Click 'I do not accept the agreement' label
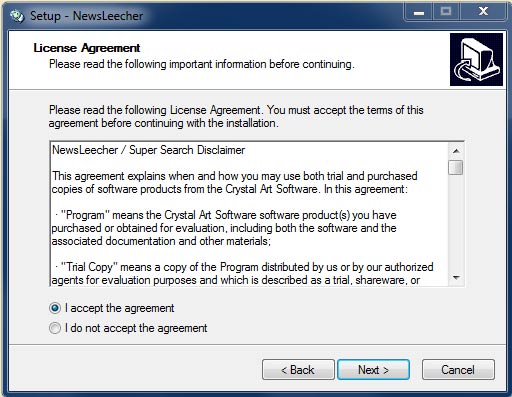 [136, 328]
